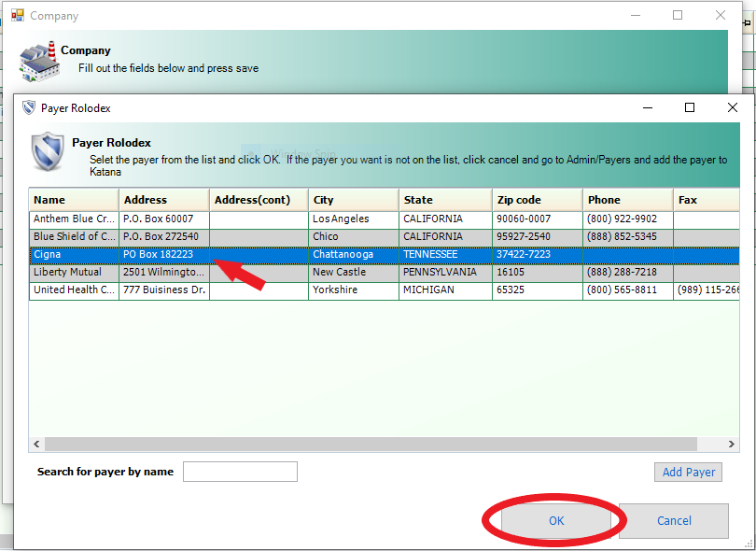Click zip code 37422-7223
Image resolution: width=756 pixels, height=551 pixels.
[538, 255]
